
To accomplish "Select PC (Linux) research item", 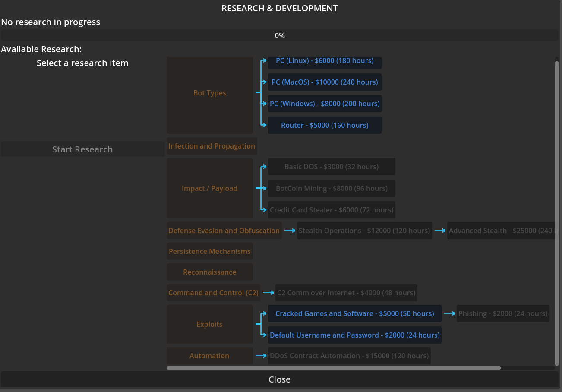I will coord(325,62).
